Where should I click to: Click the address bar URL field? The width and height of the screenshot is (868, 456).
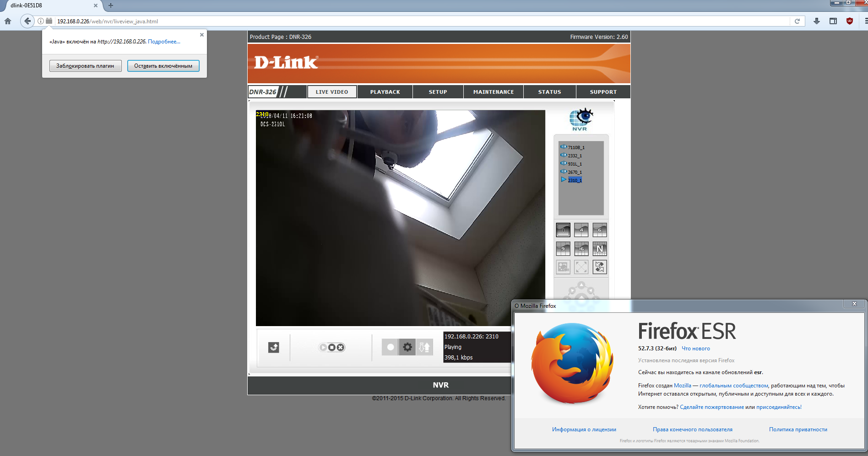pyautogui.click(x=412, y=21)
